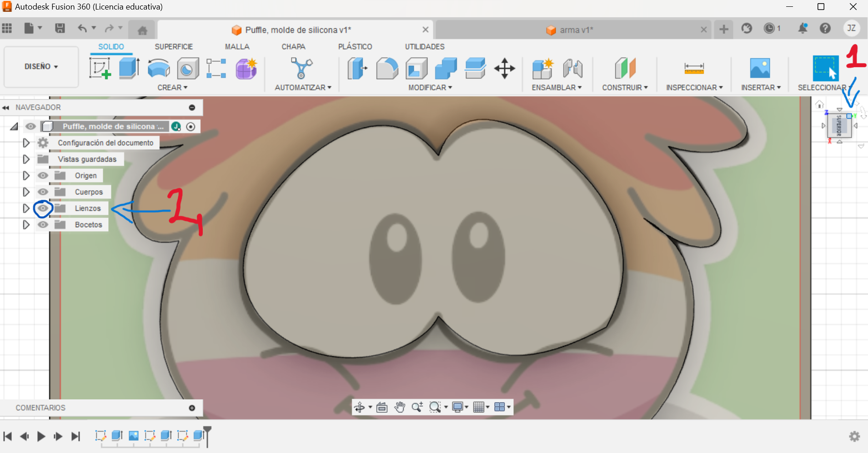Select the Fillet tool icon
868x453 pixels.
click(387, 69)
